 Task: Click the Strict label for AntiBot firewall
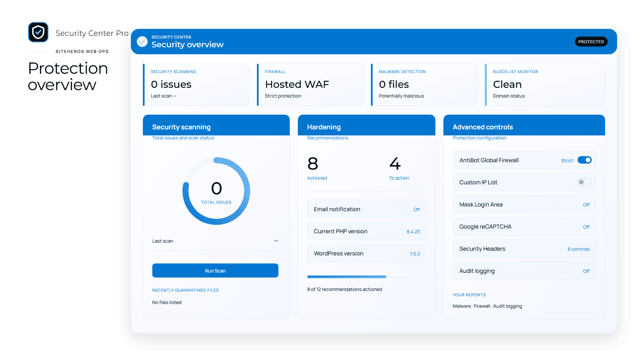(x=567, y=161)
